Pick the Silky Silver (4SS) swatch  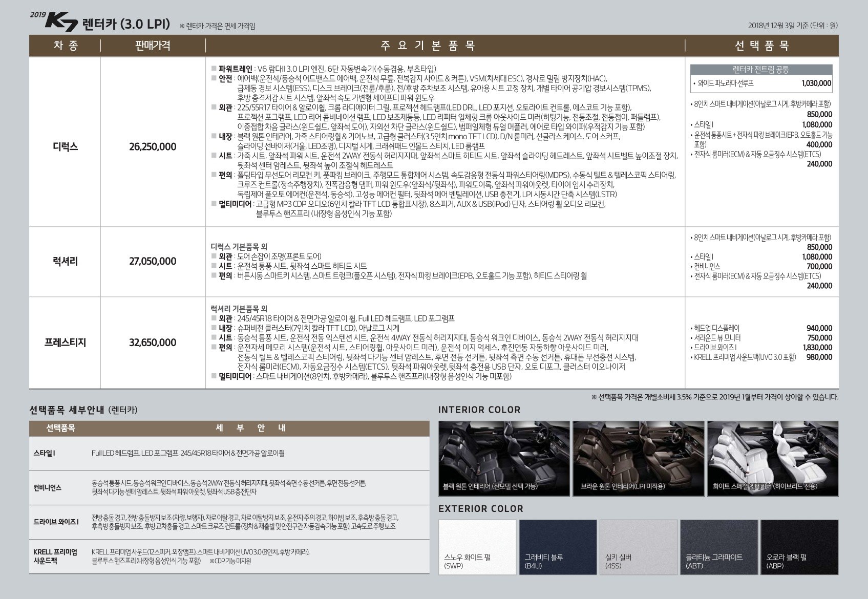pyautogui.click(x=638, y=547)
